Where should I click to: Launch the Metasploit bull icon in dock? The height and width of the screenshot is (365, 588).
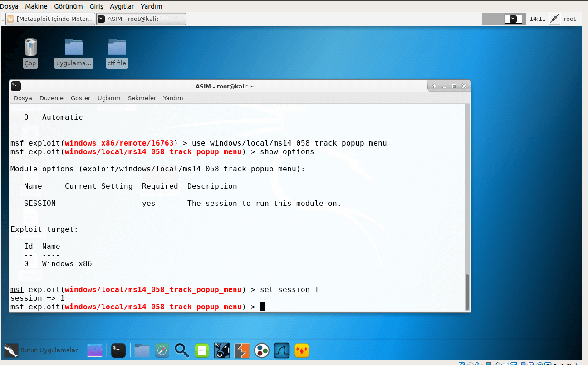(x=222, y=350)
